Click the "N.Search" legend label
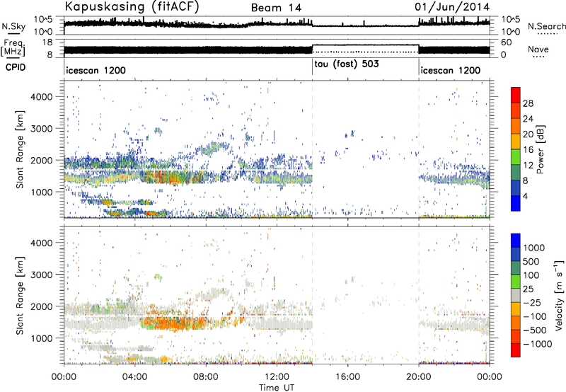Image resolution: width=566 pixels, height=392 pixels. [546, 26]
